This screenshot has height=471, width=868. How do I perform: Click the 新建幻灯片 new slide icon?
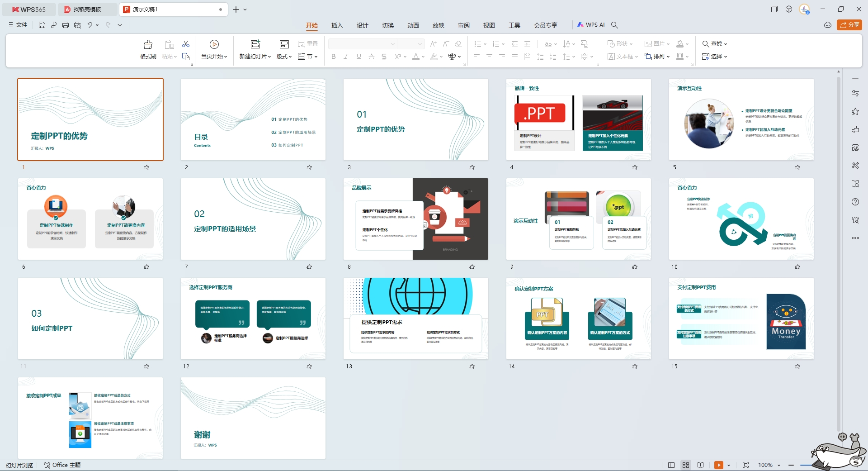[255, 44]
